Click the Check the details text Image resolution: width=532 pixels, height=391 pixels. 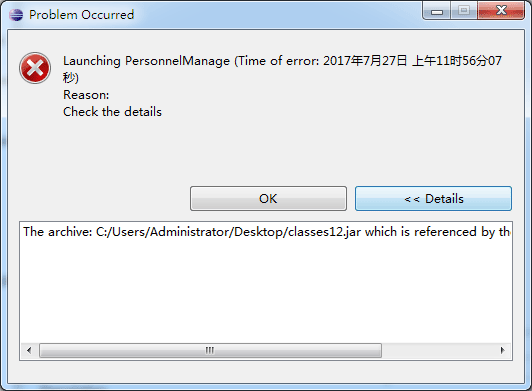pyautogui.click(x=112, y=112)
